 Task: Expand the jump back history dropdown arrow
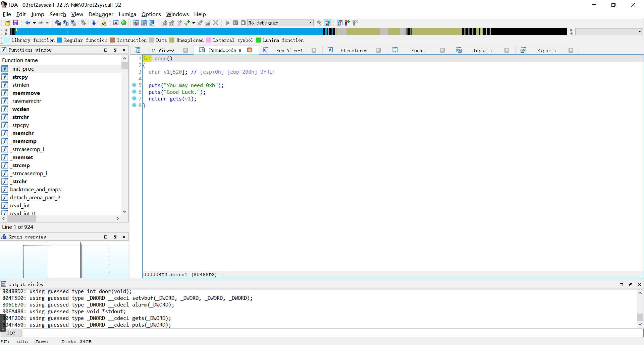34,23
